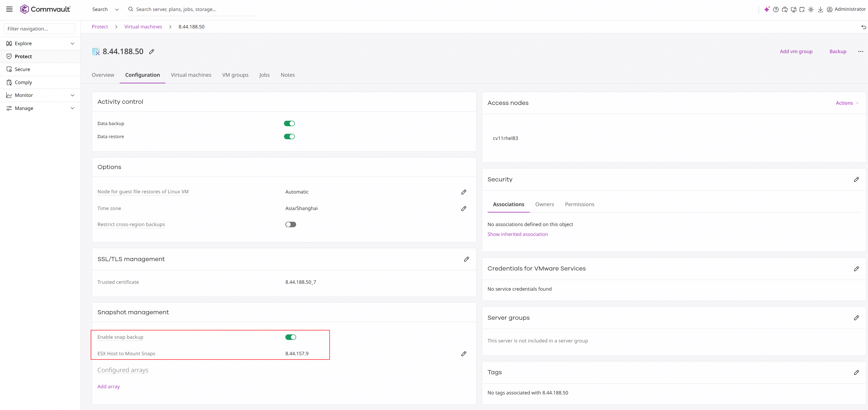This screenshot has width=868, height=410.
Task: Edit the Time zone setting
Action: point(464,208)
